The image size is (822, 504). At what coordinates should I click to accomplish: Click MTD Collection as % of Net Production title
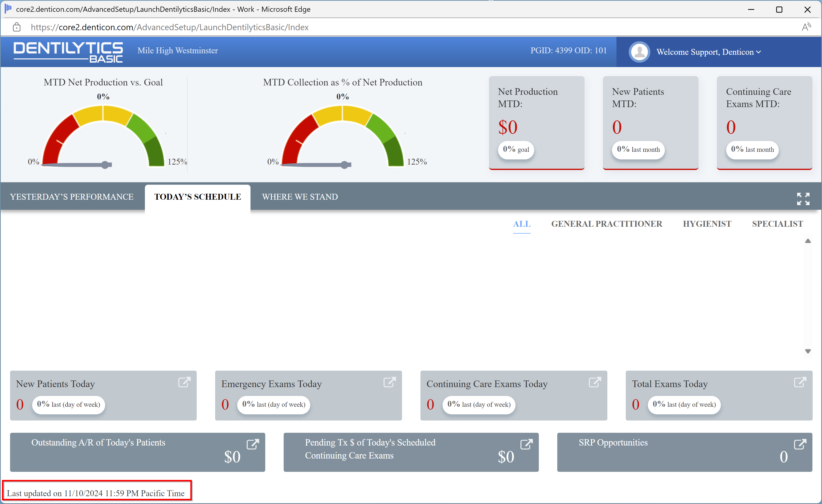[x=343, y=82]
